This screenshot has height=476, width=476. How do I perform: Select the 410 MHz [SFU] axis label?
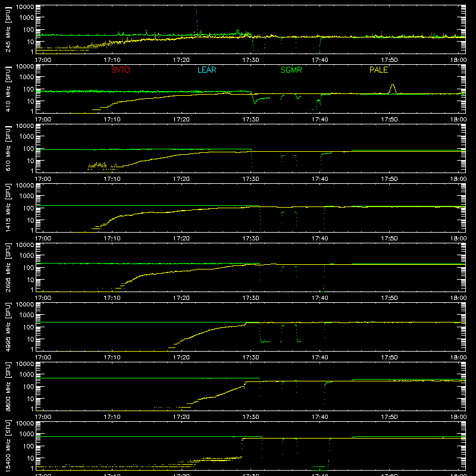pyautogui.click(x=8, y=89)
